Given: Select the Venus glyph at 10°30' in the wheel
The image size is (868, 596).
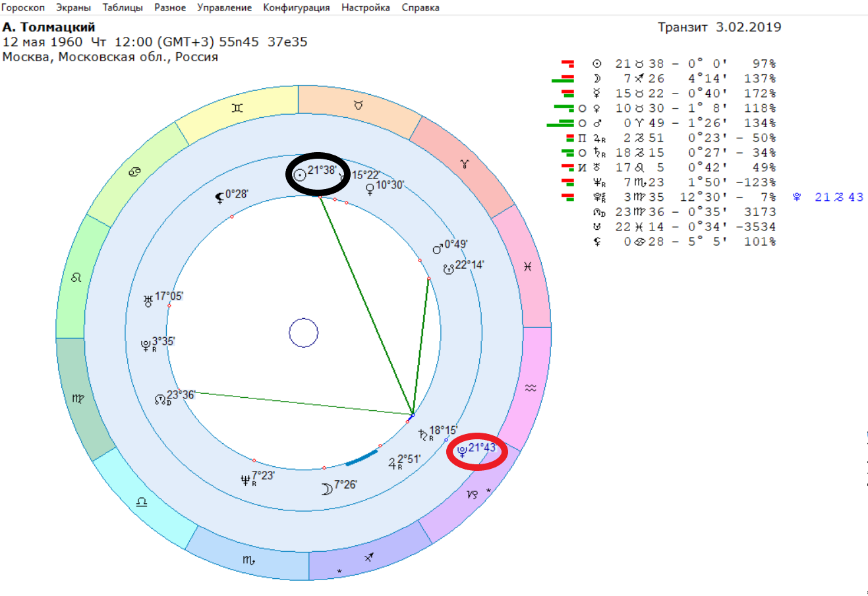Looking at the screenshot, I should [370, 189].
